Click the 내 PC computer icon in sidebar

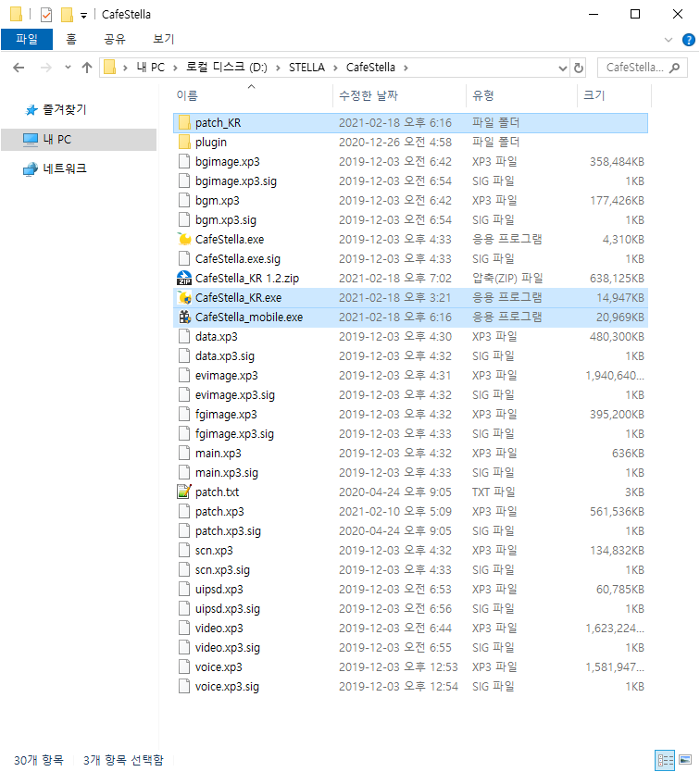pos(31,140)
